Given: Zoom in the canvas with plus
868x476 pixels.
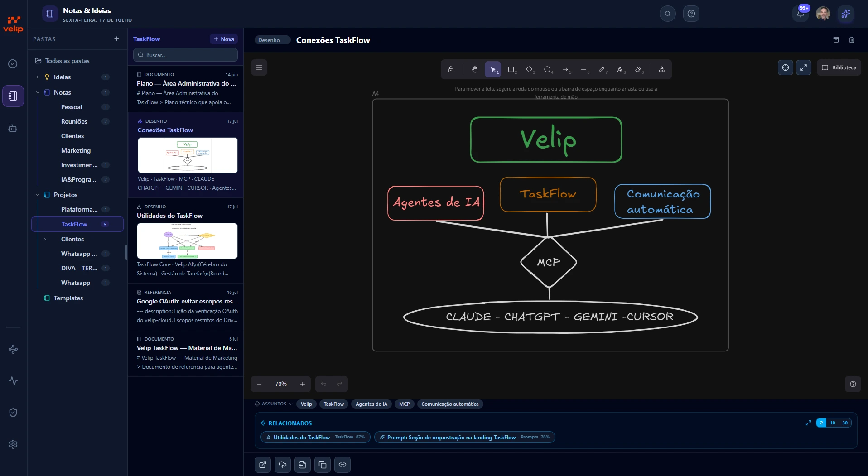Looking at the screenshot, I should click(x=303, y=384).
